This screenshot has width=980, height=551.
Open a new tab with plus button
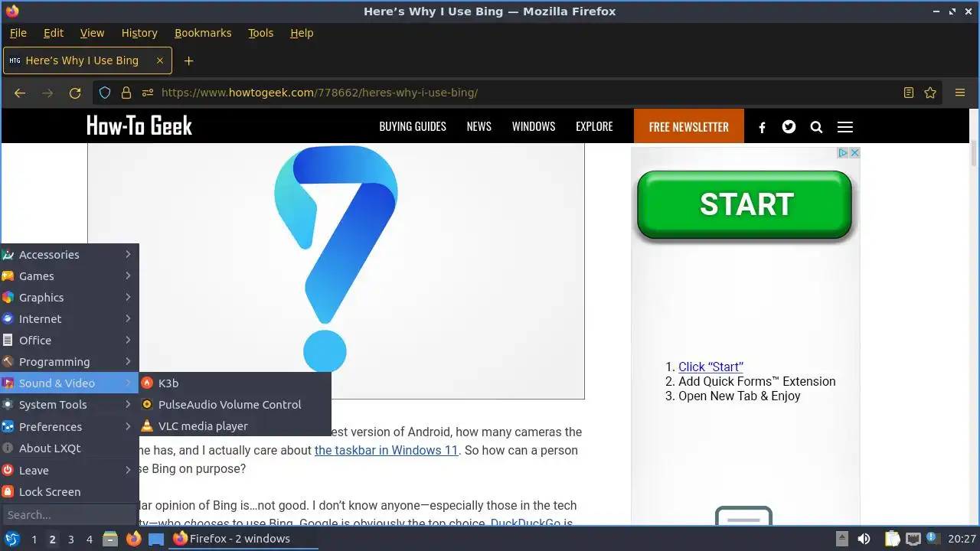(x=188, y=60)
